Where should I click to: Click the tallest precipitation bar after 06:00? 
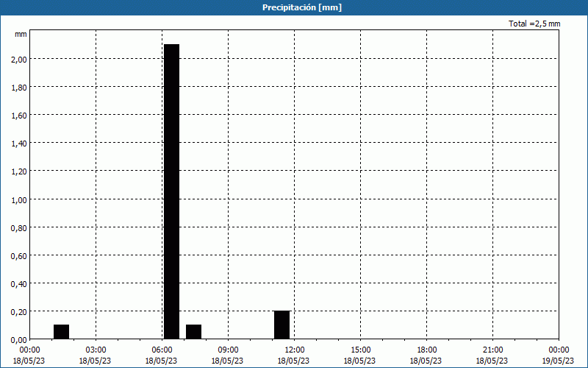click(x=172, y=191)
